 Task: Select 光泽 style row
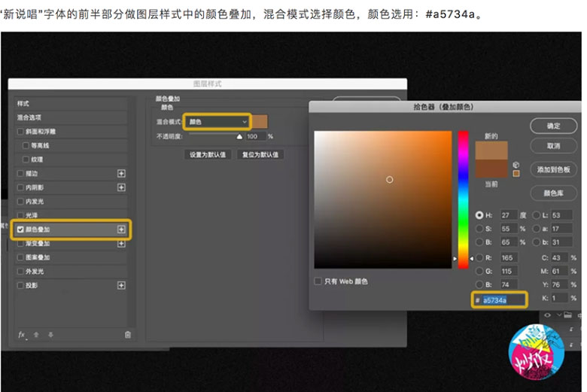[x=71, y=215]
